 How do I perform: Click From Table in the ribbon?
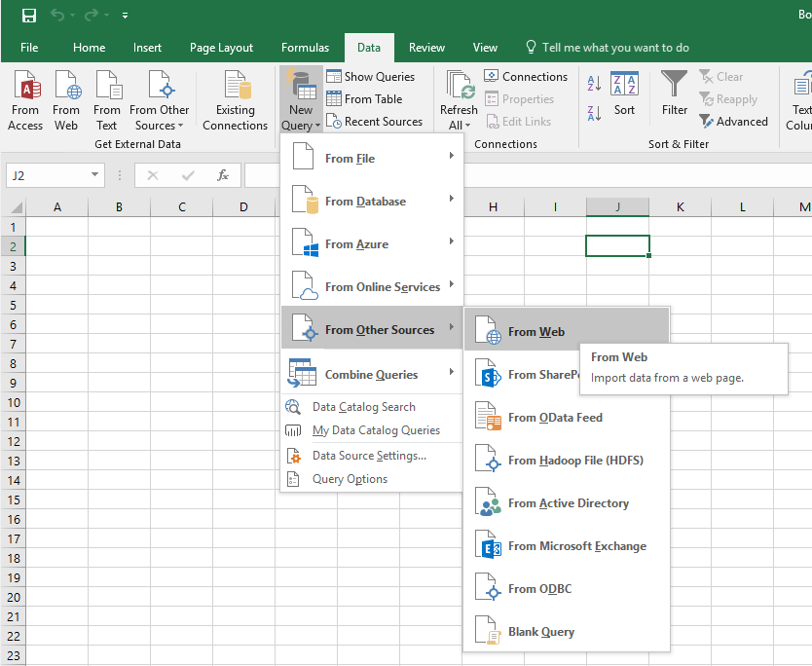point(364,99)
